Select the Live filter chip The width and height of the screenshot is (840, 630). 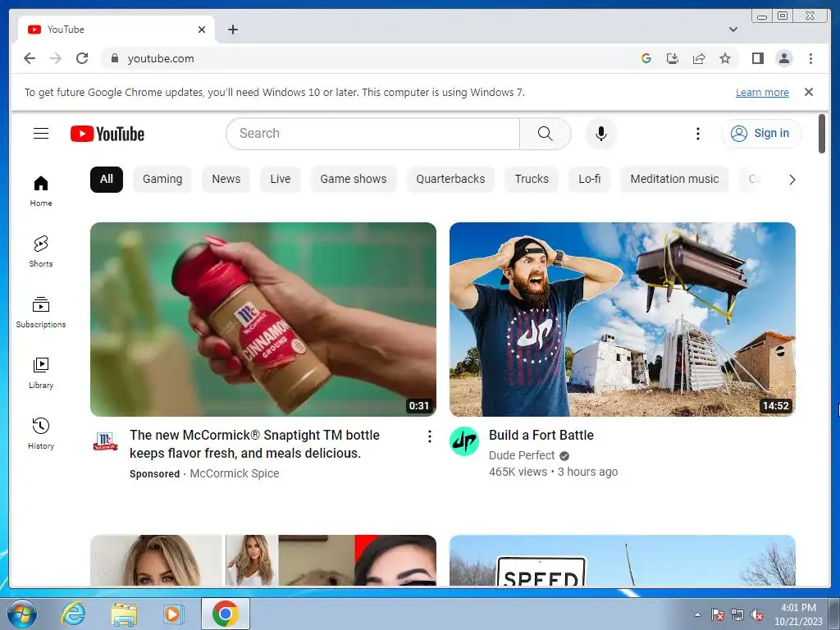[281, 179]
